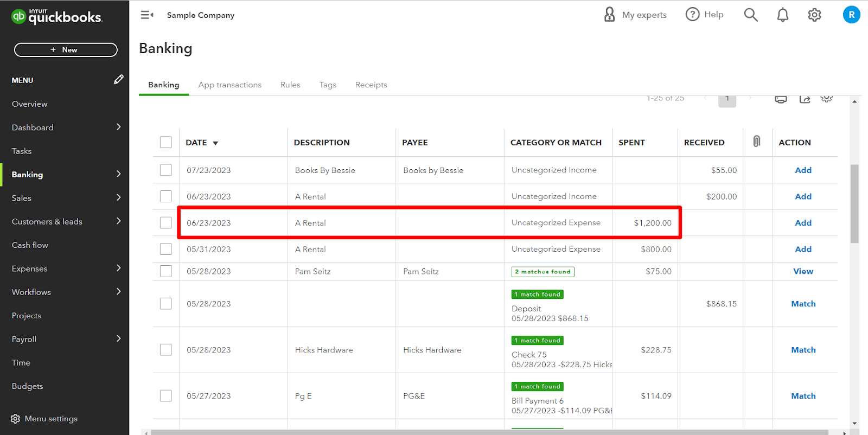
Task: Switch to App transactions tab
Action: 229,85
